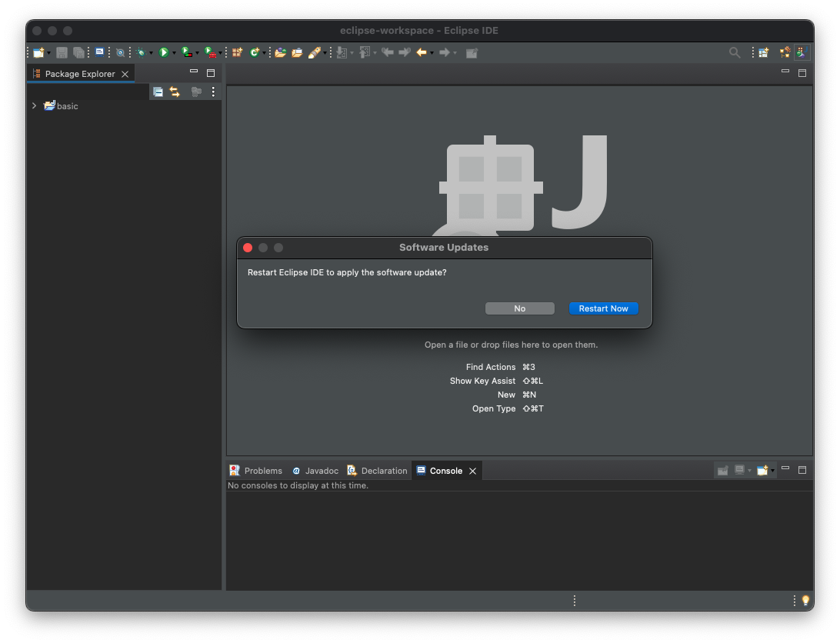Screen dimensions: 840x643
Task: Open the Back history dropdown arrow
Action: tap(432, 53)
